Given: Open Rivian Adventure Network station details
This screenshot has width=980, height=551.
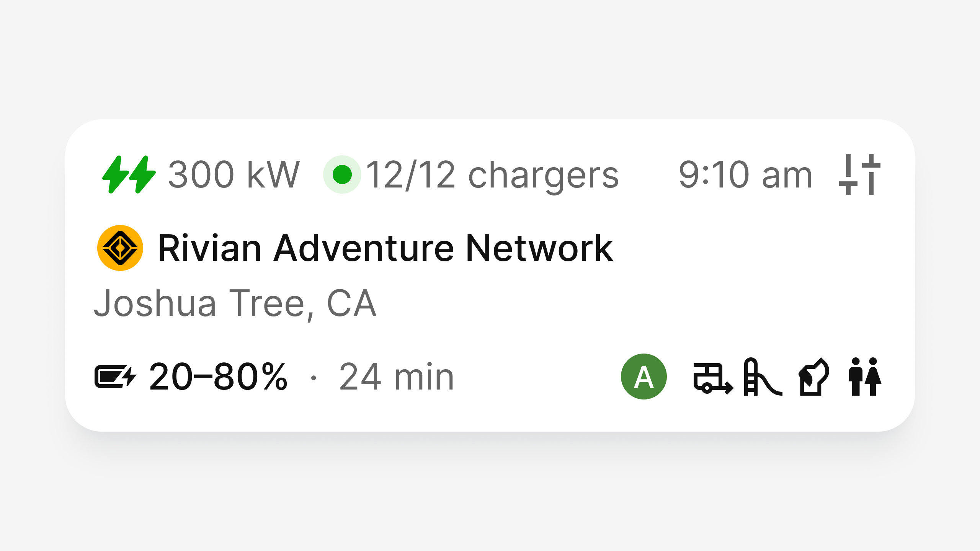Looking at the screenshot, I should click(387, 248).
